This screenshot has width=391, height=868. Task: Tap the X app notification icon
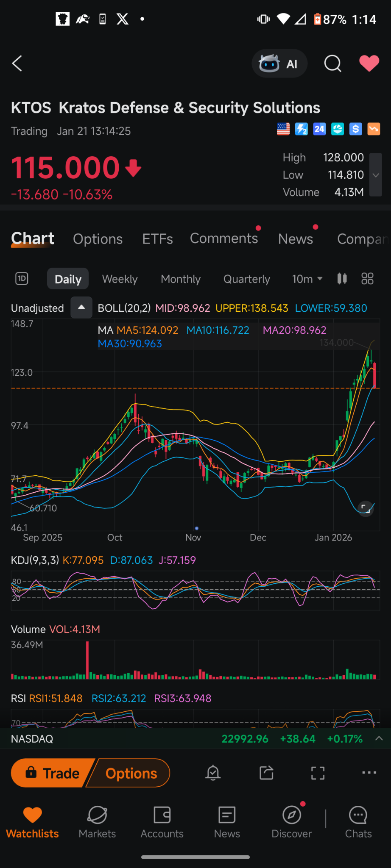point(123,19)
